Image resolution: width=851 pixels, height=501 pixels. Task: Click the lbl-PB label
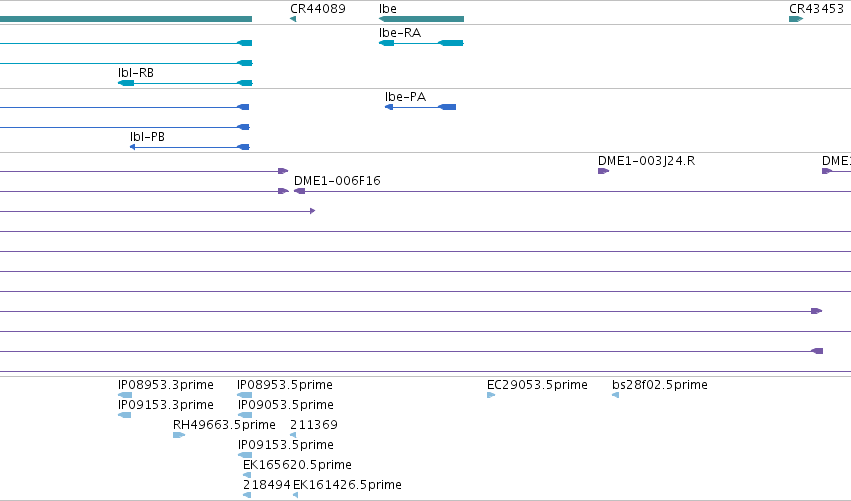147,137
